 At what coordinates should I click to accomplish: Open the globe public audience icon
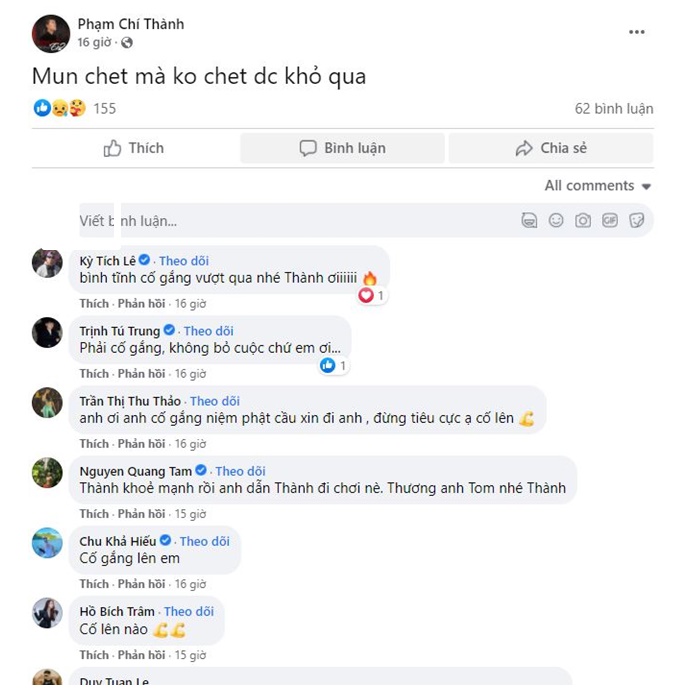click(x=127, y=43)
